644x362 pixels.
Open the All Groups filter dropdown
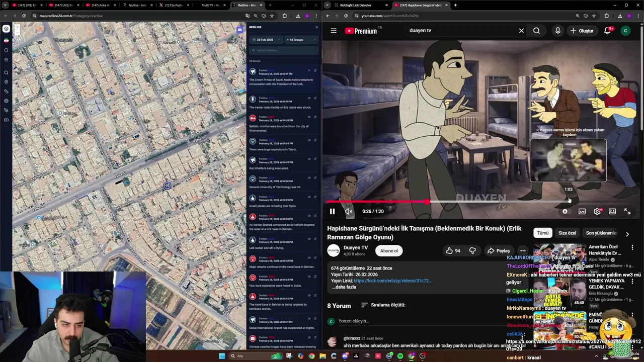pyautogui.click(x=302, y=40)
